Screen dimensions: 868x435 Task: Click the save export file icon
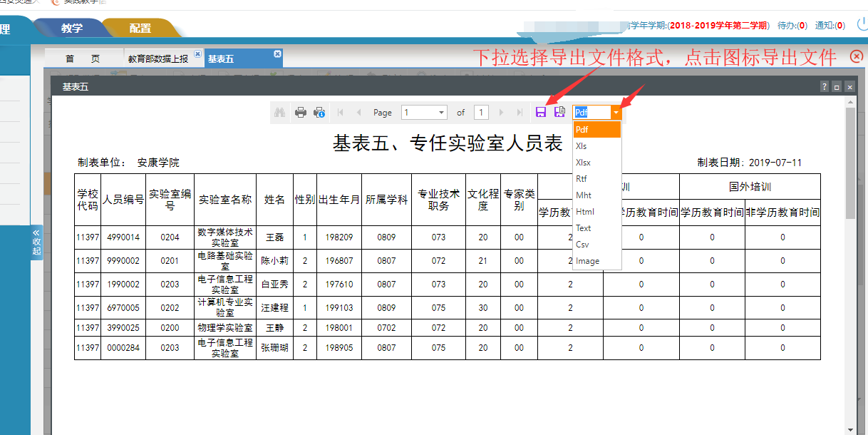click(x=541, y=113)
